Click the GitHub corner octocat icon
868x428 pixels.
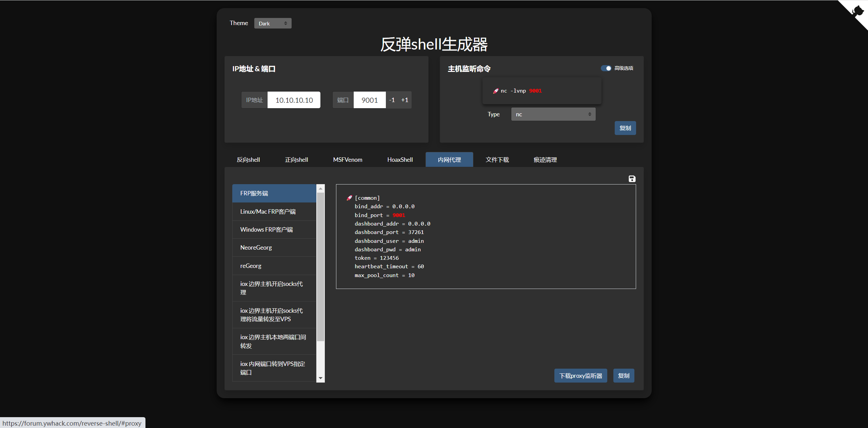pyautogui.click(x=858, y=11)
